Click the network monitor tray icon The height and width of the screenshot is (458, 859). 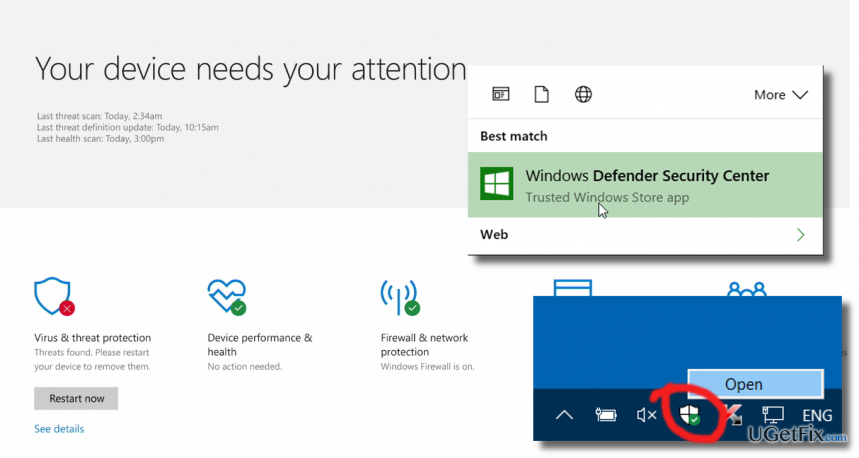click(x=772, y=415)
